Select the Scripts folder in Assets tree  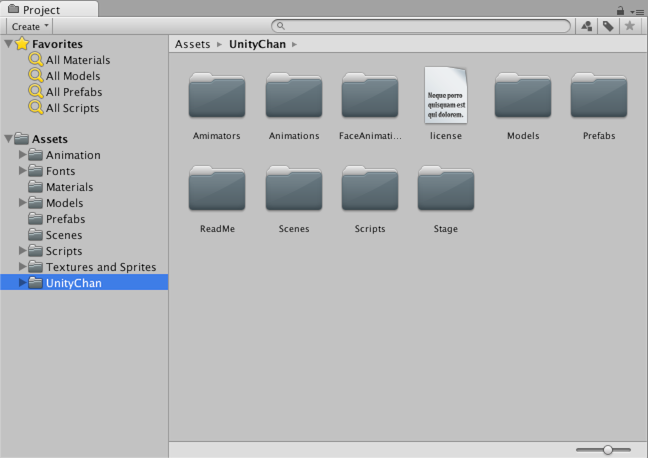(x=55, y=251)
